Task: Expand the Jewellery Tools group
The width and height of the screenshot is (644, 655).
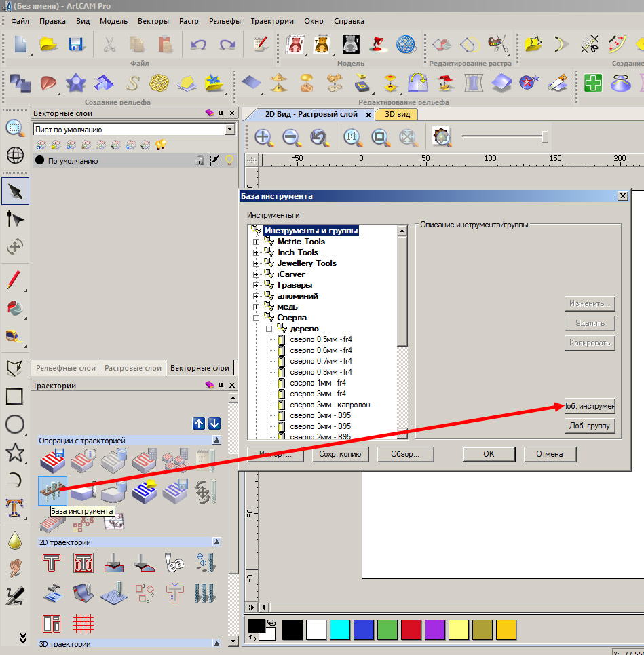Action: (x=256, y=263)
